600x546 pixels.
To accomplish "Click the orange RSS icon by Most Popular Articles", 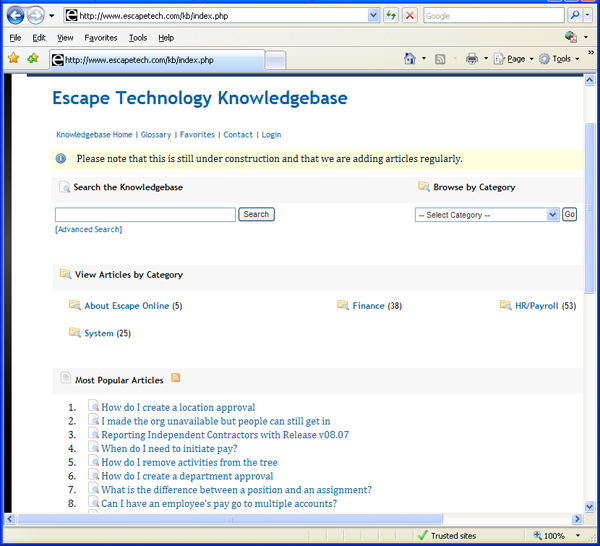I will 176,378.
